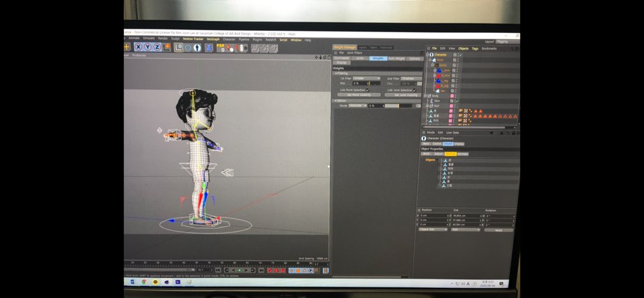Toggle autokeying red button
Viewport: 644px width, 298px height.
(276, 270)
